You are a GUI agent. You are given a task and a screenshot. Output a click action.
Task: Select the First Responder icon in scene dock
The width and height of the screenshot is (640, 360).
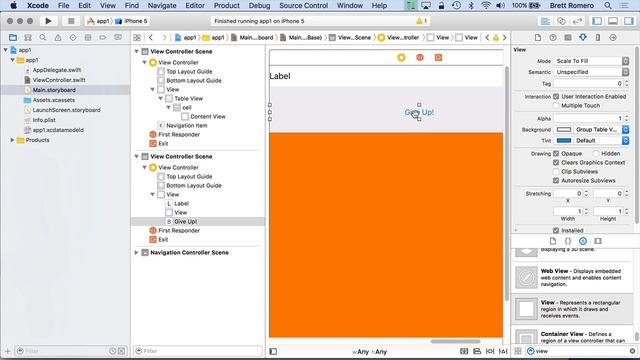point(420,58)
